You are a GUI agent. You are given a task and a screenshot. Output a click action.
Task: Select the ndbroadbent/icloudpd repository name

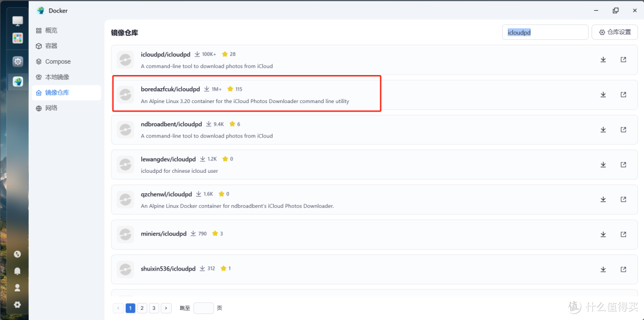pyautogui.click(x=171, y=124)
